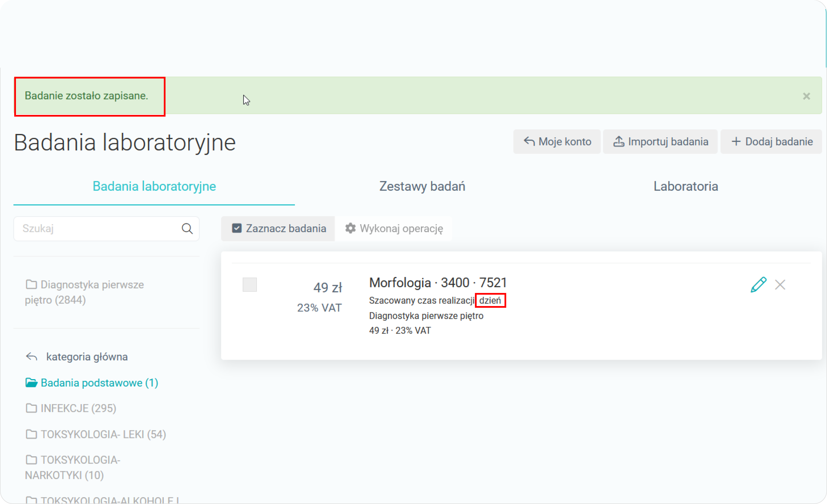The width and height of the screenshot is (827, 504).
Task: Click the folder icon beside INFEKCJE
Action: (31, 408)
